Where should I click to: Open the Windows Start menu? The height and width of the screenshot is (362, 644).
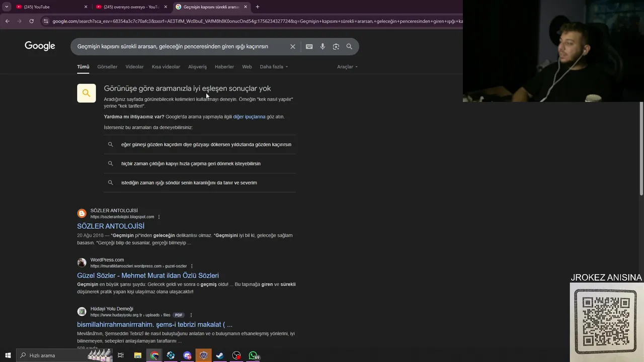(x=8, y=355)
